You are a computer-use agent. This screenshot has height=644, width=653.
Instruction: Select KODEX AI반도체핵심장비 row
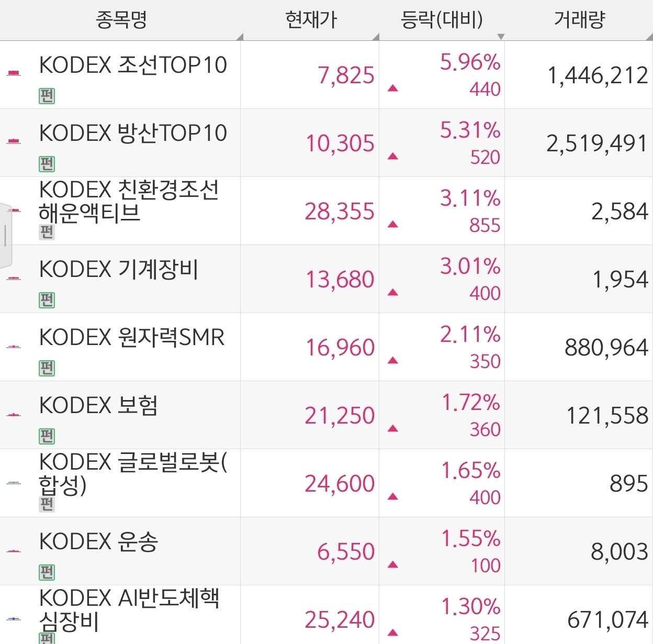pos(326,615)
